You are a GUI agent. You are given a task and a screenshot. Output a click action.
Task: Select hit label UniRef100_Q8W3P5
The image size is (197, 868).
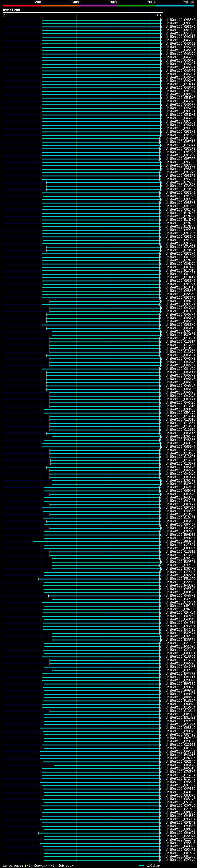click(180, 548)
